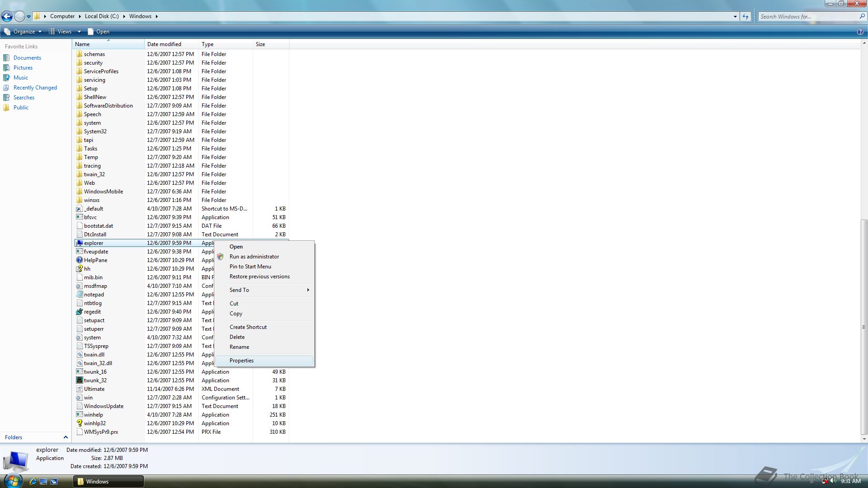Click the Search Windows input field
The image size is (868, 488).
tap(808, 17)
